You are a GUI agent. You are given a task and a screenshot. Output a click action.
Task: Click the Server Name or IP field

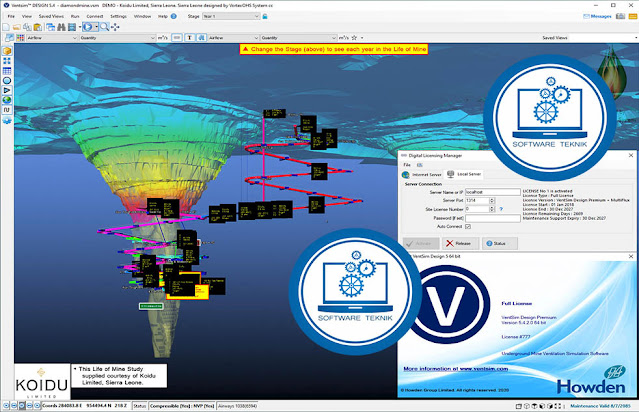point(493,192)
